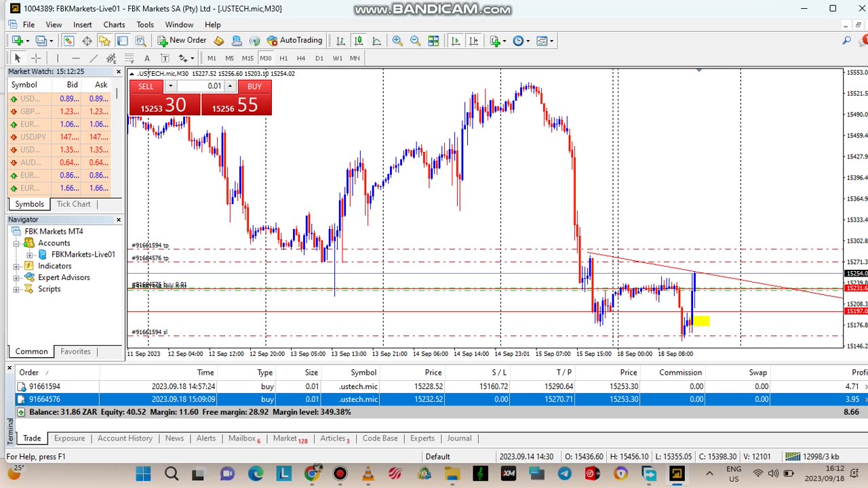Select FBKMarkets-Live01 account in Navigator
This screenshot has width=868, height=488.
click(x=83, y=254)
